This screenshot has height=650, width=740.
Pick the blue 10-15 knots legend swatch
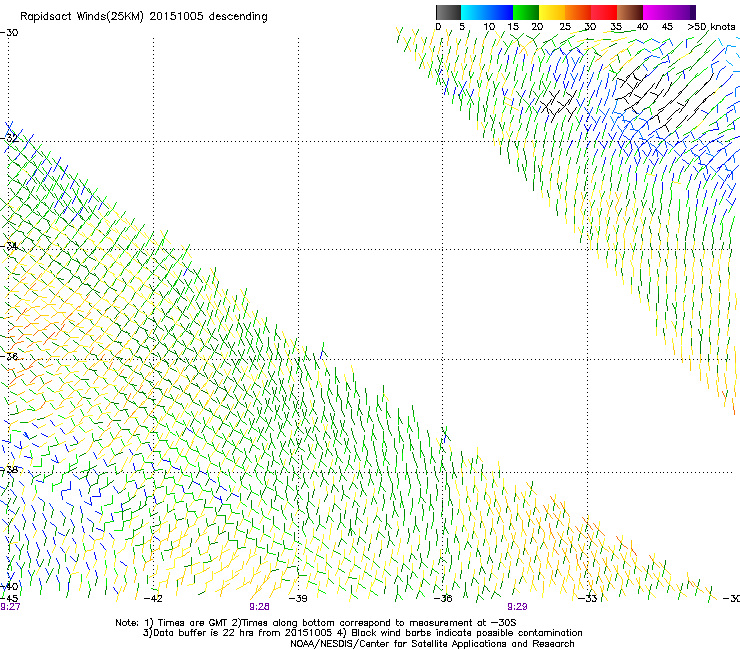coord(500,12)
